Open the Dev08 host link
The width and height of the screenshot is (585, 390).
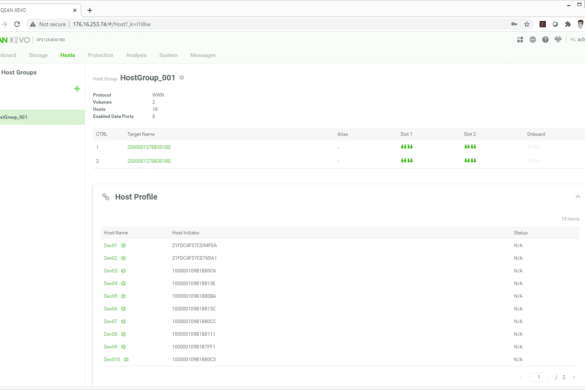(x=110, y=334)
